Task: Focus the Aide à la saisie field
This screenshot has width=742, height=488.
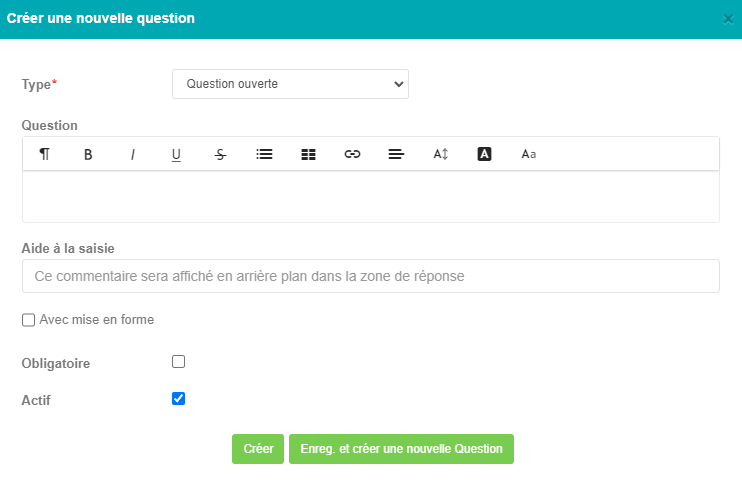Action: 371,276
